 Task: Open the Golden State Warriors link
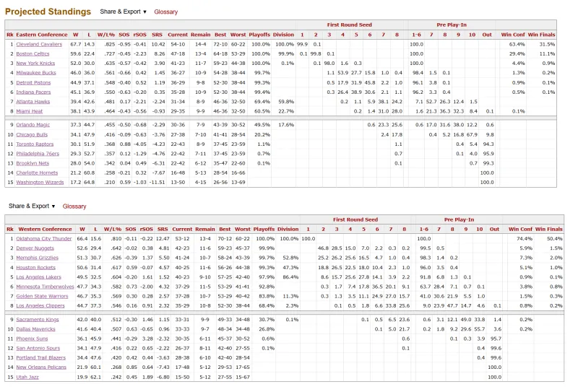coord(42,296)
